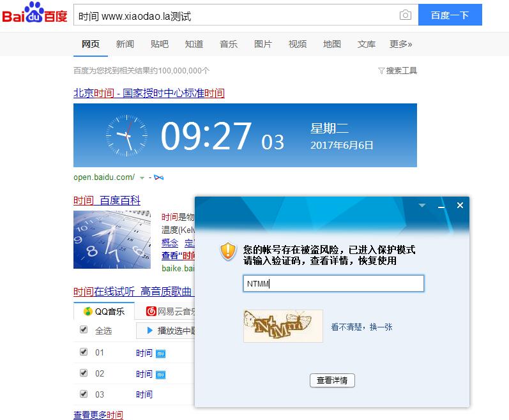The height and width of the screenshot is (420, 509).
Task: Expand the 更多» category menu
Action: click(x=400, y=44)
